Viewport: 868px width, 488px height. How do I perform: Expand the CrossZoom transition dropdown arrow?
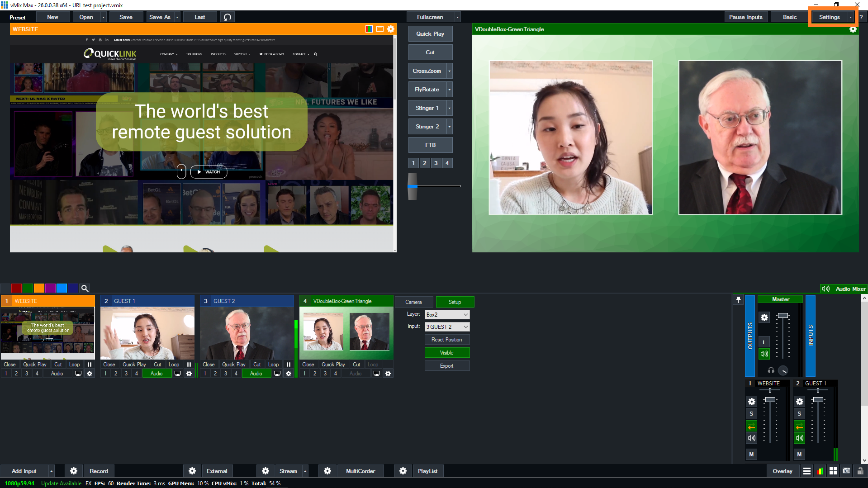tap(449, 71)
